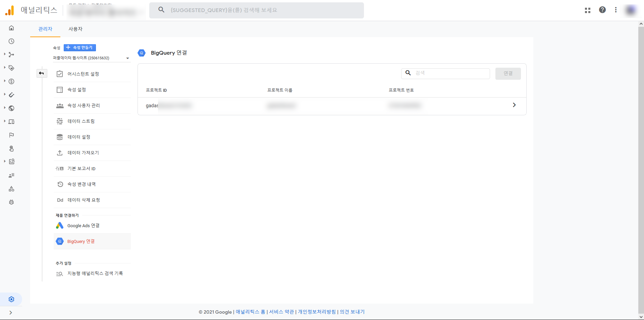Open 데이터 스트림 menu item
The width and height of the screenshot is (644, 320).
pyautogui.click(x=92, y=121)
